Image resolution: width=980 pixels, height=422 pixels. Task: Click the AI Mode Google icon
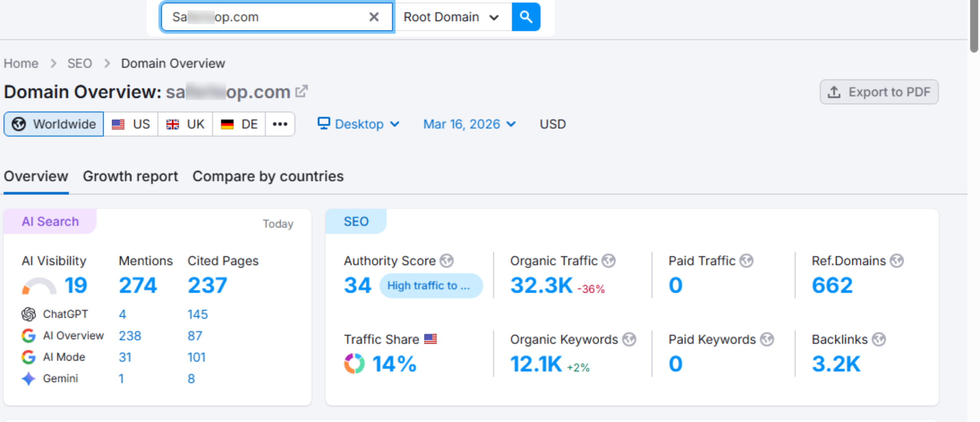pyautogui.click(x=29, y=357)
